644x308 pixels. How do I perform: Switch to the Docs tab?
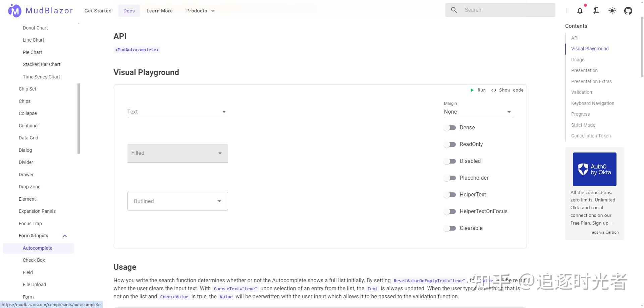tap(129, 10)
